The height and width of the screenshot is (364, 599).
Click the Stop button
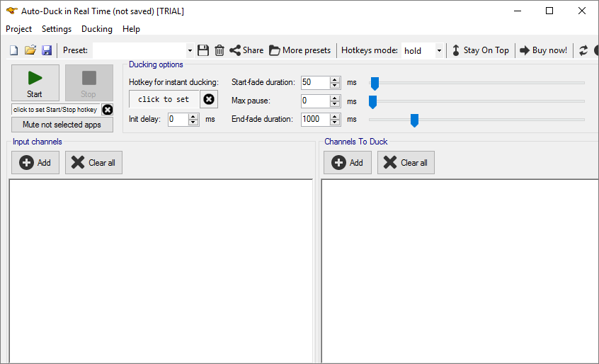[89, 82]
